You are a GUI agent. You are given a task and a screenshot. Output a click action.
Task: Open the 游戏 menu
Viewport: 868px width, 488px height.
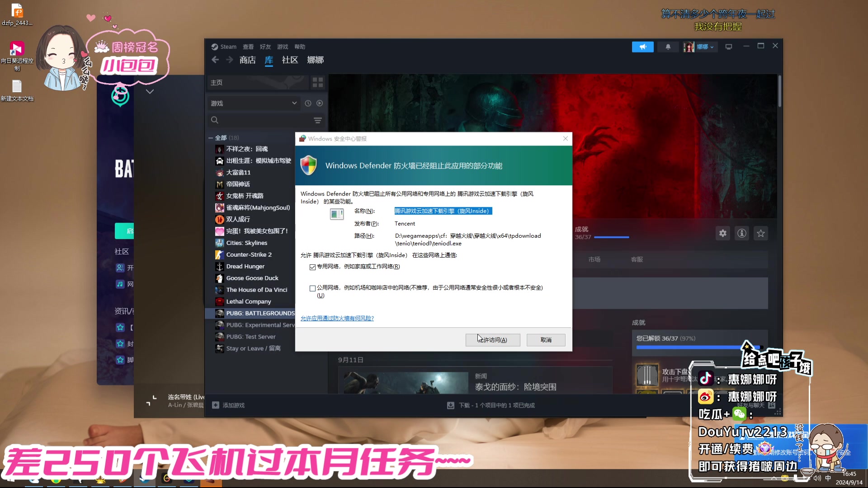point(283,47)
